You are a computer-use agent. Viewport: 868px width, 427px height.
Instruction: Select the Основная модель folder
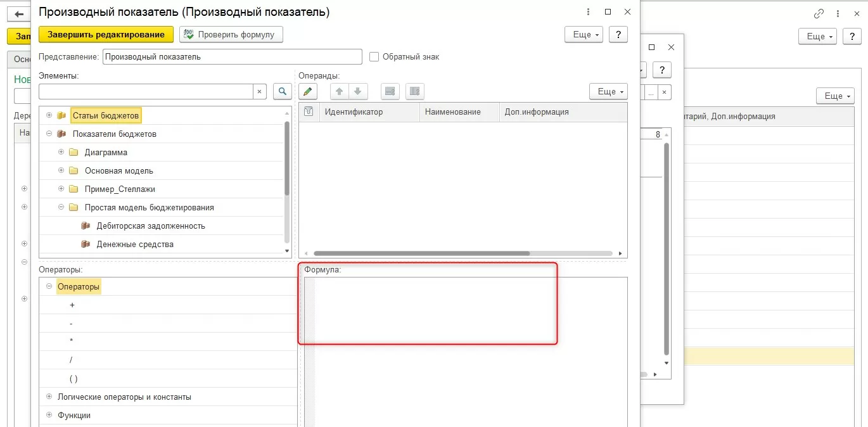[x=119, y=170]
